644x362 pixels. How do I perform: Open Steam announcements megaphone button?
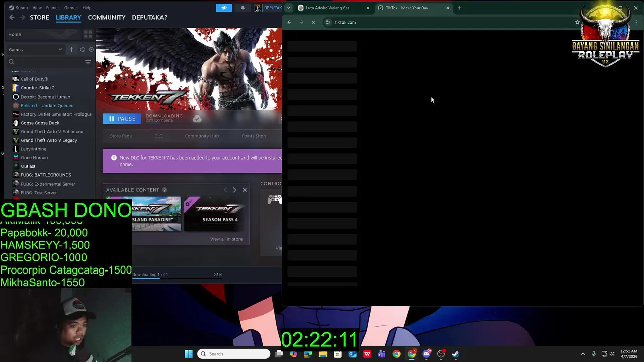(x=224, y=8)
